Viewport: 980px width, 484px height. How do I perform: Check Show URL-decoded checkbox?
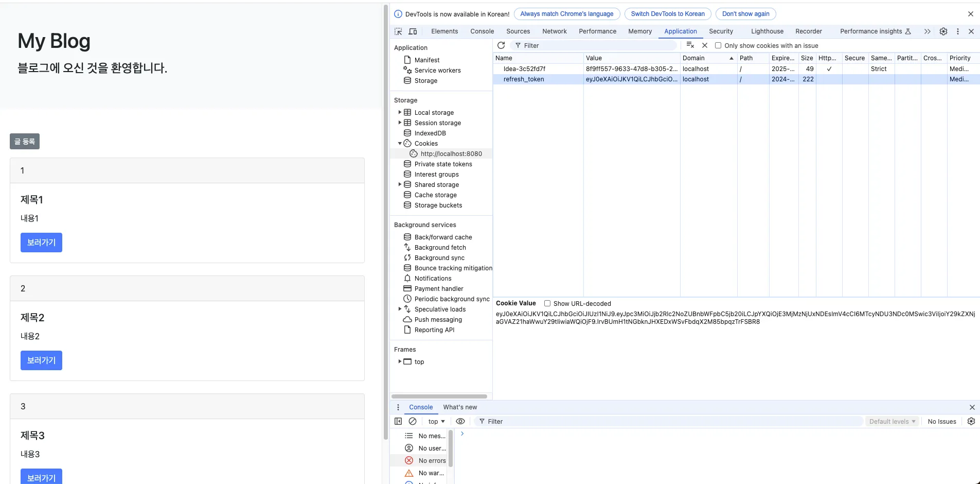coord(547,303)
